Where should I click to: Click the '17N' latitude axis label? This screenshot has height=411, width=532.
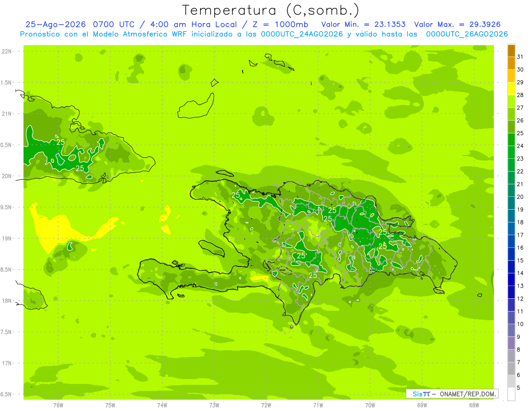(7, 363)
